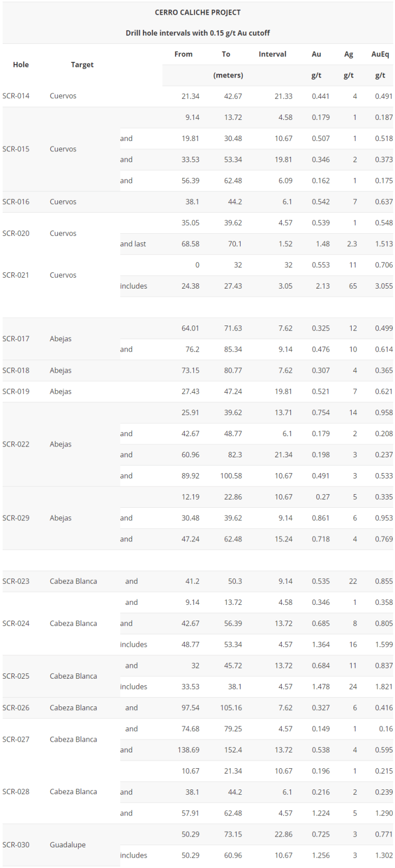Select the (meters) unit subheader
Image resolution: width=395 pixels, height=868 pixels.
coord(228,75)
